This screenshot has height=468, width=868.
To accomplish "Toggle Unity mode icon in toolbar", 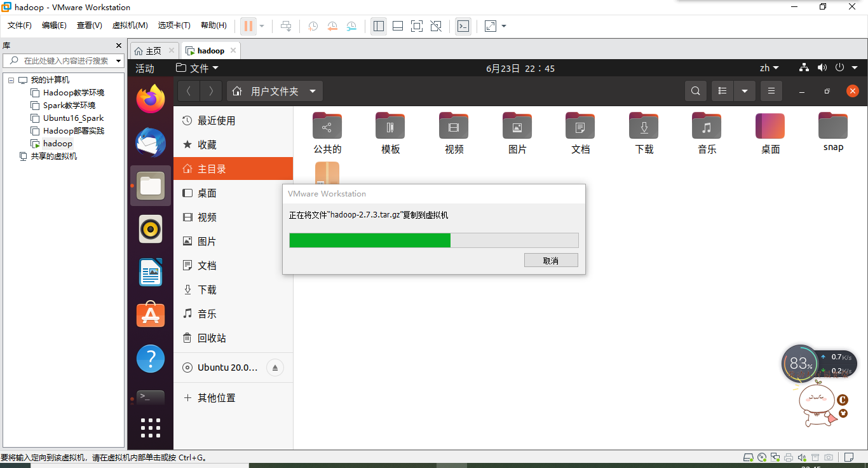I will [x=436, y=26].
